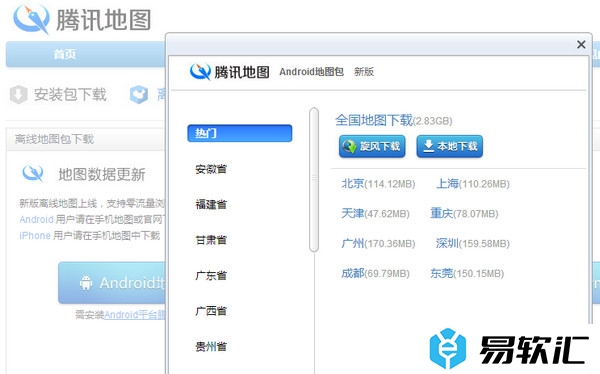This screenshot has width=600, height=374.
Task: Click the Android robot icon on blue button
Action: tap(86, 283)
